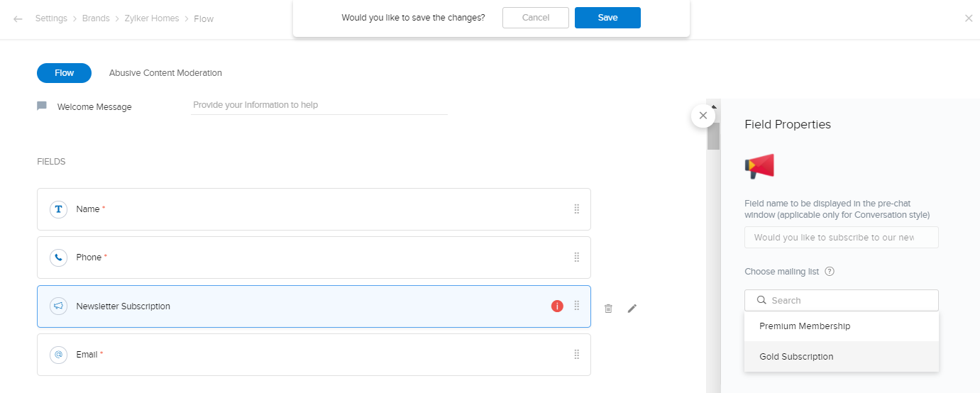Click the Name field text icon
The width and height of the screenshot is (980, 393).
[x=58, y=209]
